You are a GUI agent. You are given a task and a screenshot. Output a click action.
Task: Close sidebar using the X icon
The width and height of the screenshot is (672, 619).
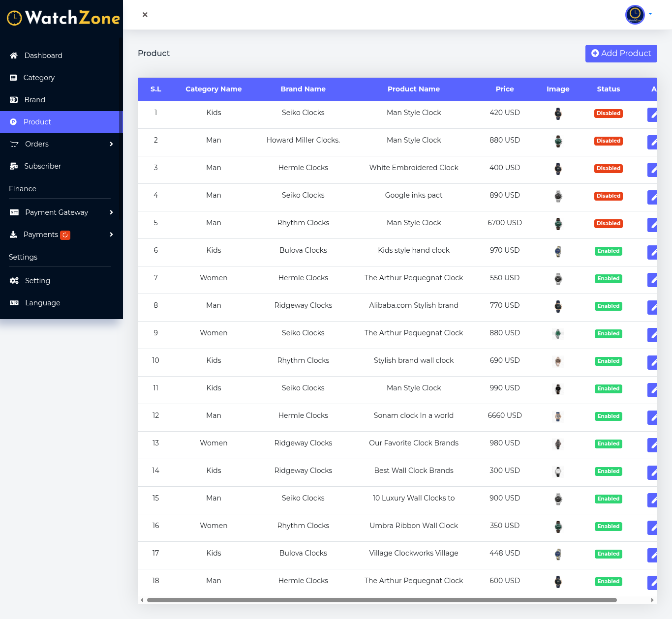[145, 15]
